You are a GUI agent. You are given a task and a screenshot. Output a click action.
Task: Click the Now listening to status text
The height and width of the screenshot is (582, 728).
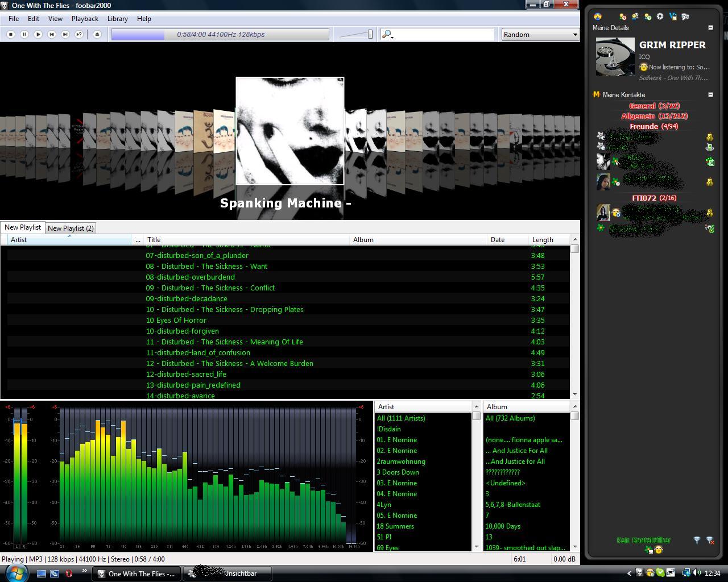[679, 67]
